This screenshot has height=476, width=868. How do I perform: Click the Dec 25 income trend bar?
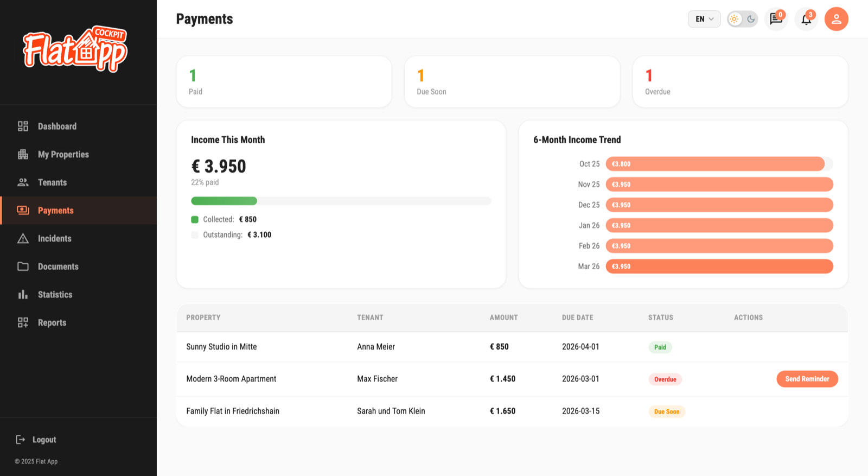719,205
